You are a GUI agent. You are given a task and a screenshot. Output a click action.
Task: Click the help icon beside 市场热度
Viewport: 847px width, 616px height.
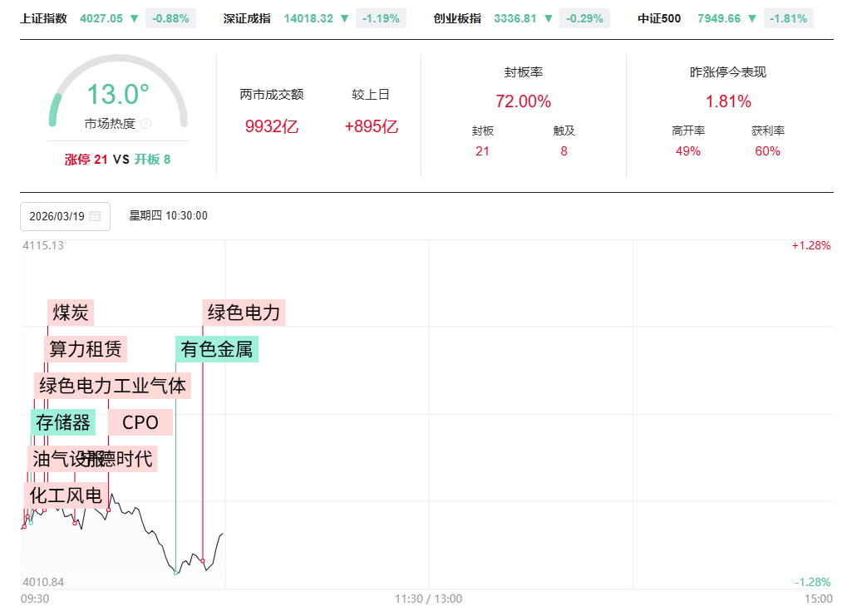(146, 124)
